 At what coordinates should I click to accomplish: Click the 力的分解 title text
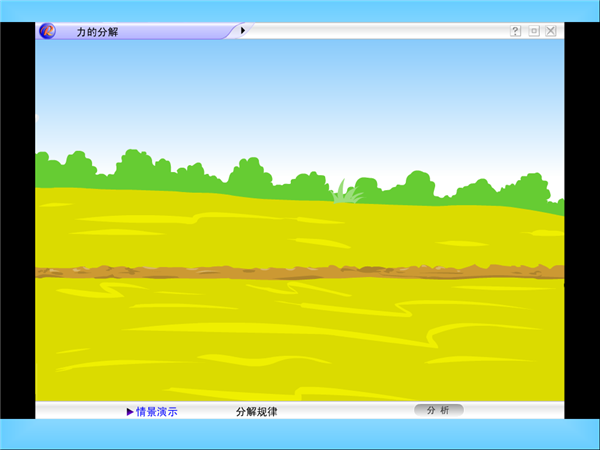(x=97, y=32)
